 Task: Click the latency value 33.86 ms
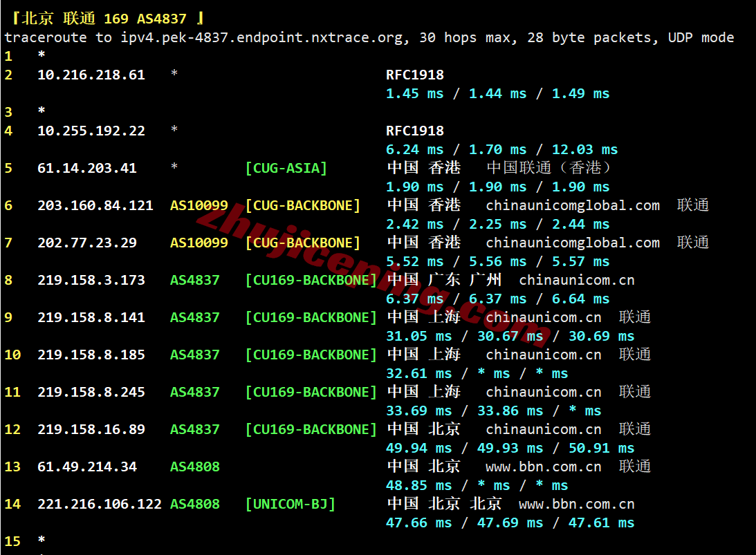click(510, 411)
